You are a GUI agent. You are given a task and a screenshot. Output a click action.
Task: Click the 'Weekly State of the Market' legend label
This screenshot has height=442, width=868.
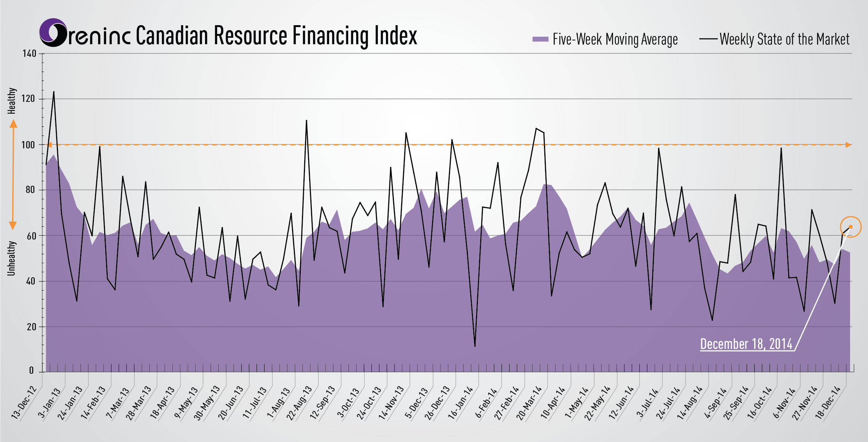point(784,39)
